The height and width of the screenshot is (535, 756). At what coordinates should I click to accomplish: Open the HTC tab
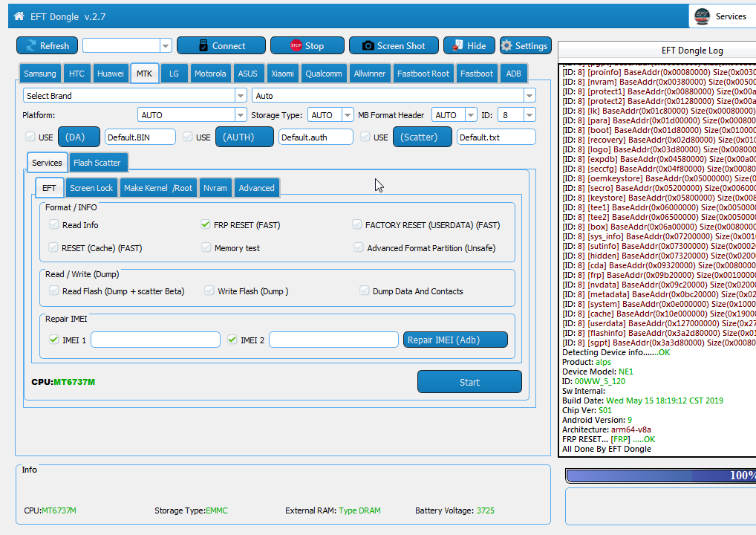[x=76, y=74]
